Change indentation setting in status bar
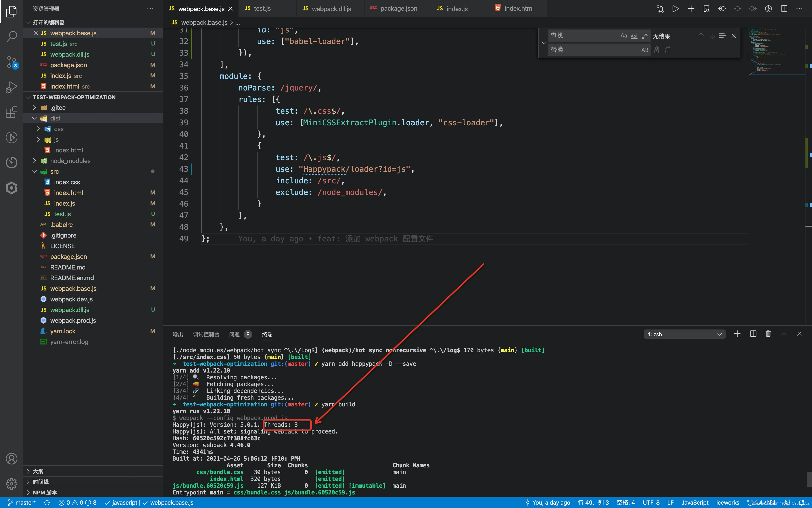The height and width of the screenshot is (508, 812). coord(625,503)
